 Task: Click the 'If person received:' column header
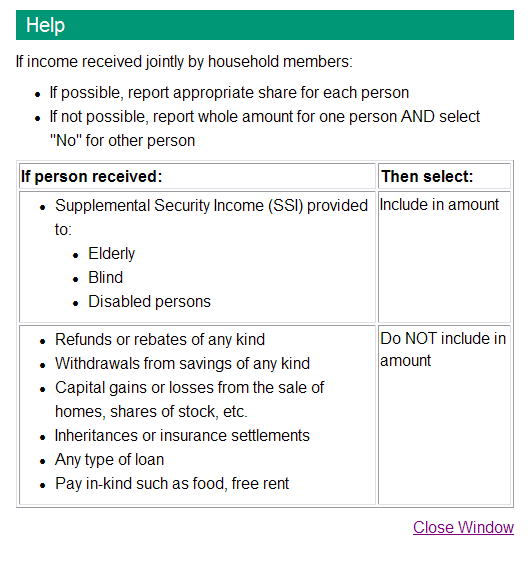(197, 176)
